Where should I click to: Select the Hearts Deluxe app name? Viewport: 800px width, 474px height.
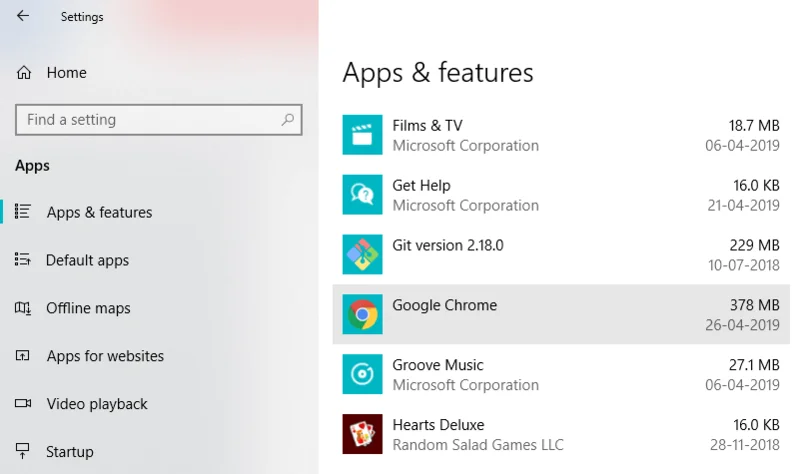438,425
